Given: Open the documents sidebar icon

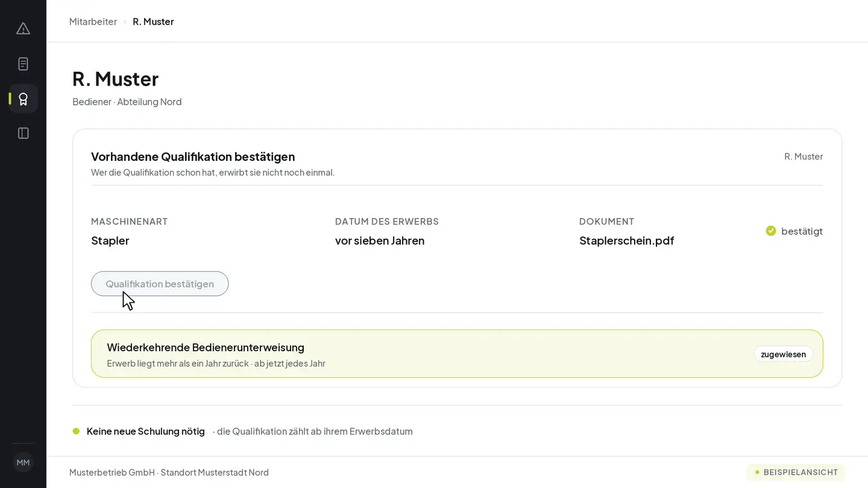Looking at the screenshot, I should [23, 64].
